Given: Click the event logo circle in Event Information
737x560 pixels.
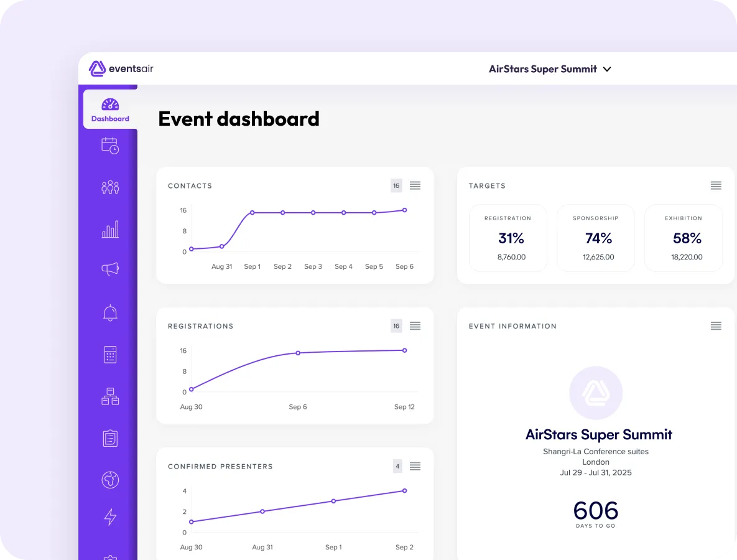Looking at the screenshot, I should click(596, 393).
